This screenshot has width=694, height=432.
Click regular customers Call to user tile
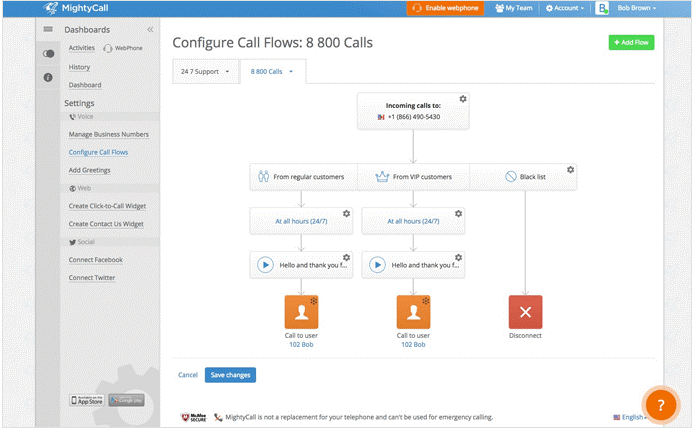pyautogui.click(x=301, y=312)
